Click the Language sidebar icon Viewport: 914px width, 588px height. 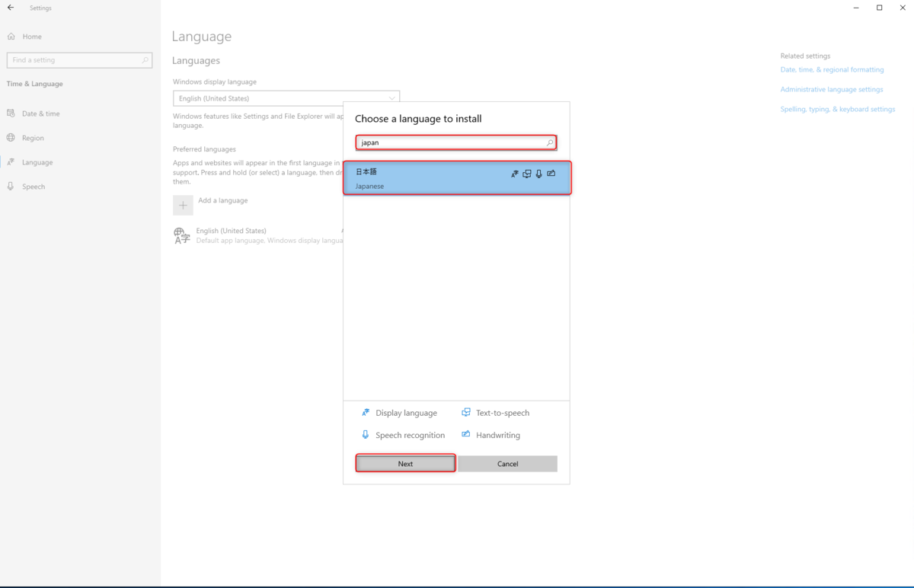click(11, 162)
